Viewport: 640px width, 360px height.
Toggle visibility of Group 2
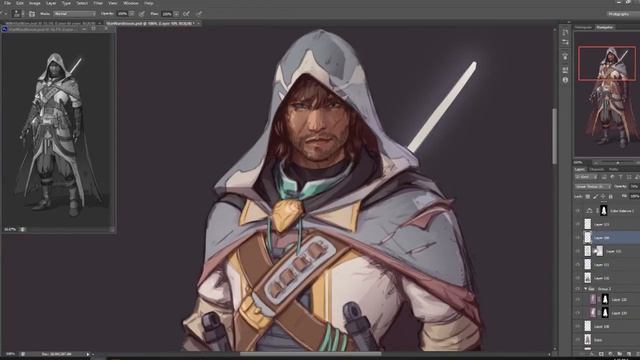pyautogui.click(x=578, y=289)
